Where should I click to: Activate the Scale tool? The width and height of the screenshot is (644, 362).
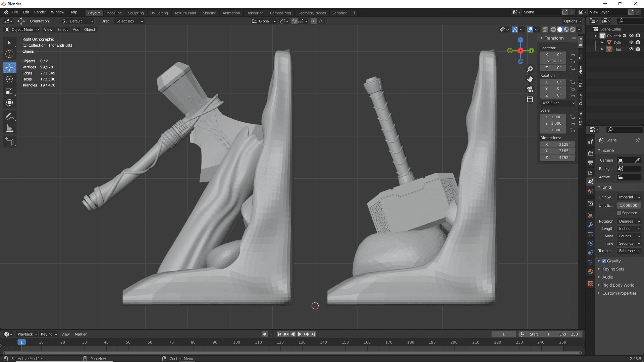(9, 91)
